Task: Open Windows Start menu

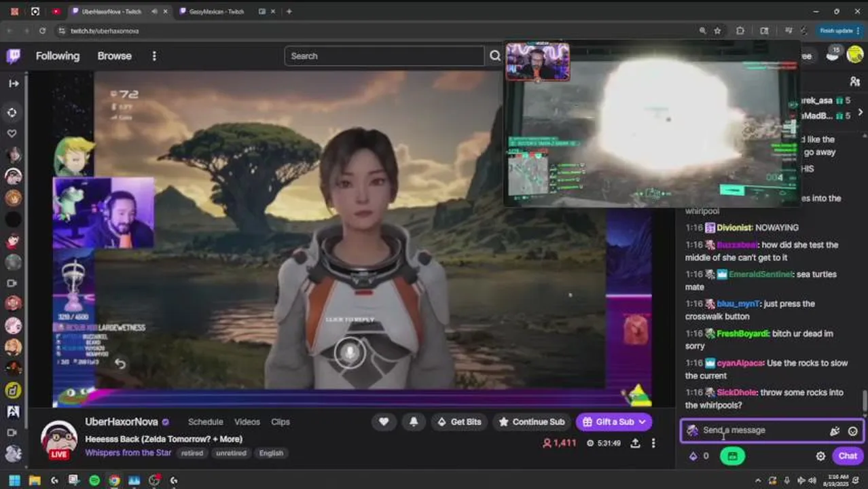Action: pyautogui.click(x=14, y=480)
